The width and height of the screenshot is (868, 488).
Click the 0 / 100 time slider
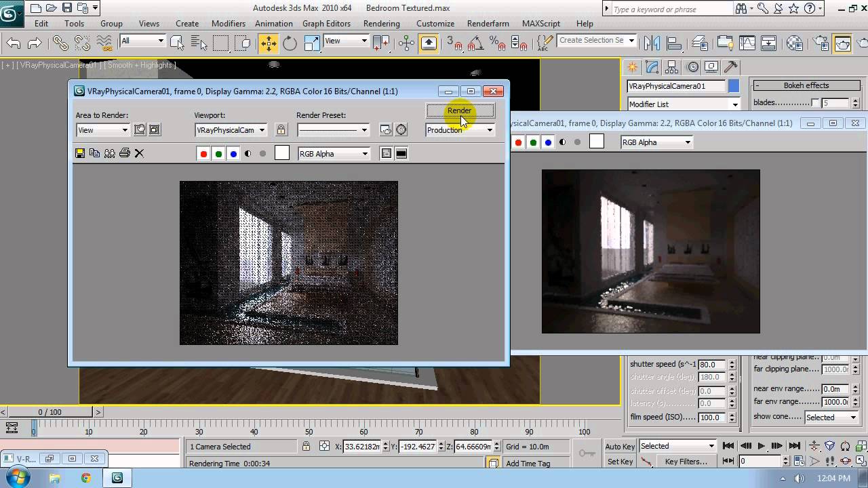click(50, 412)
